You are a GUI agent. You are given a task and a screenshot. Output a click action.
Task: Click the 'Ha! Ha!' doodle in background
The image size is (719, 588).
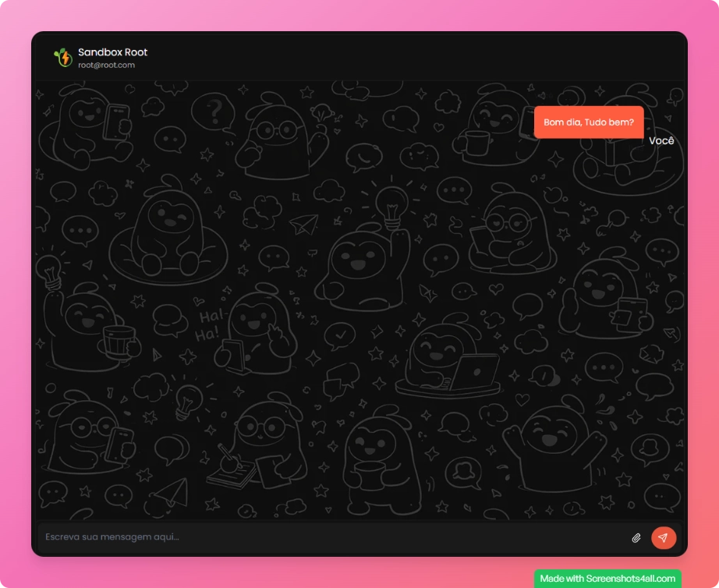pos(210,325)
